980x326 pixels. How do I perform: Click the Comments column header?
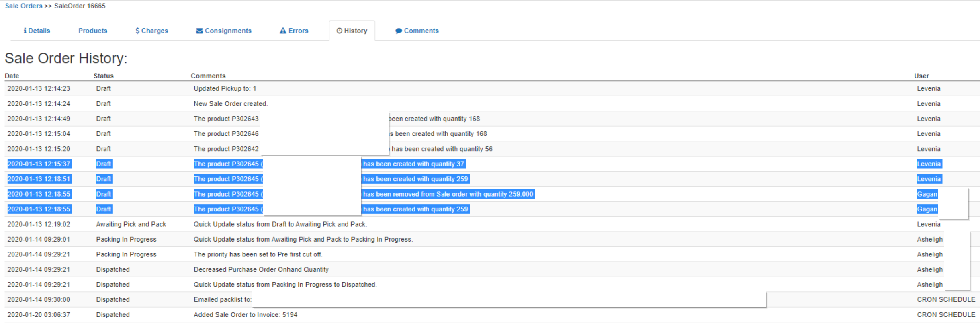pos(208,76)
